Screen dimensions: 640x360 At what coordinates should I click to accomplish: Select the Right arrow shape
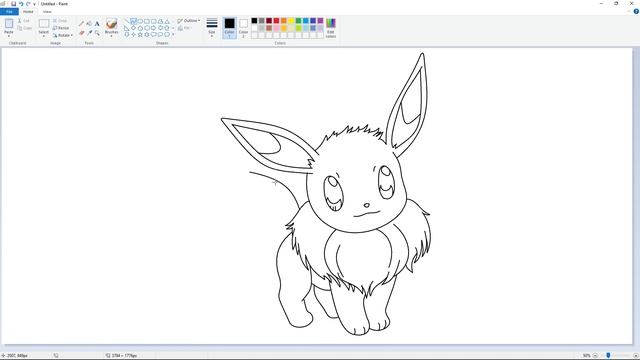coord(153,28)
